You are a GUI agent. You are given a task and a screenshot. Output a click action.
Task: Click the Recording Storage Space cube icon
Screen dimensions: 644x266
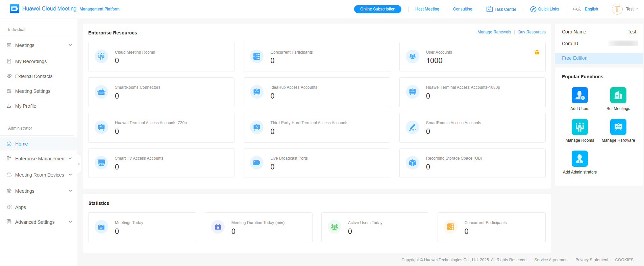(413, 163)
